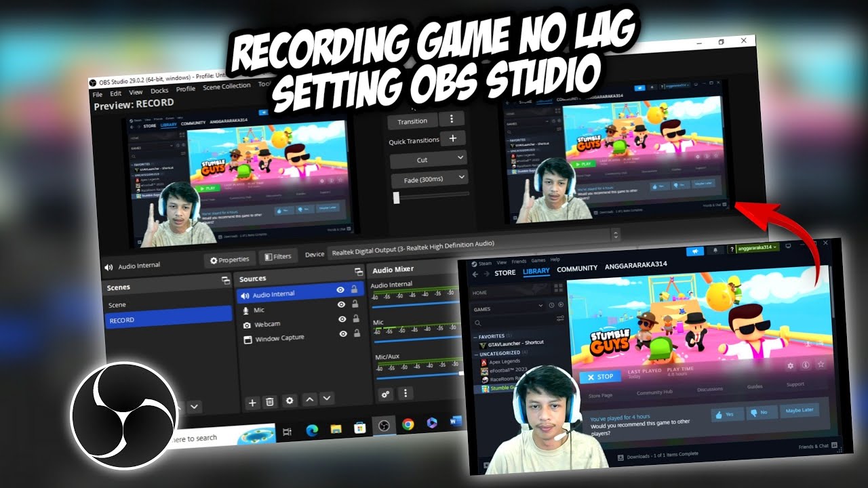Open Stumble Guys info icon in Steam
Image resolution: width=868 pixels, height=488 pixels.
coord(806,365)
